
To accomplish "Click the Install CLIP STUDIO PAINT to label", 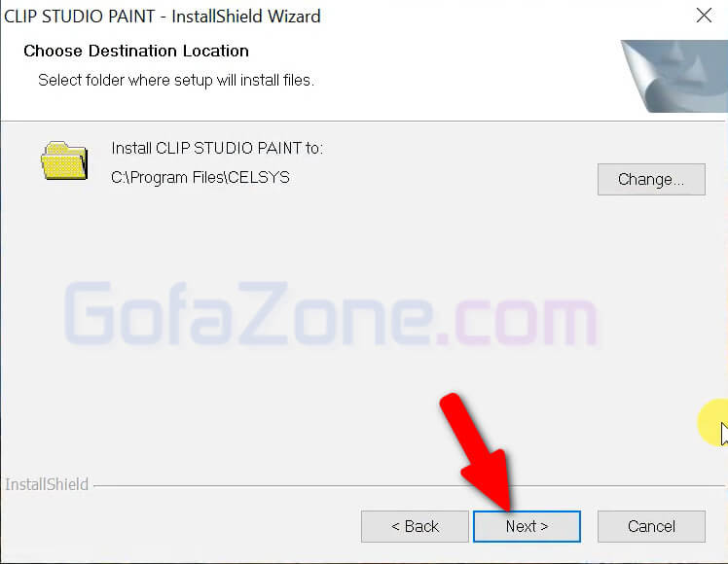I will (x=217, y=148).
